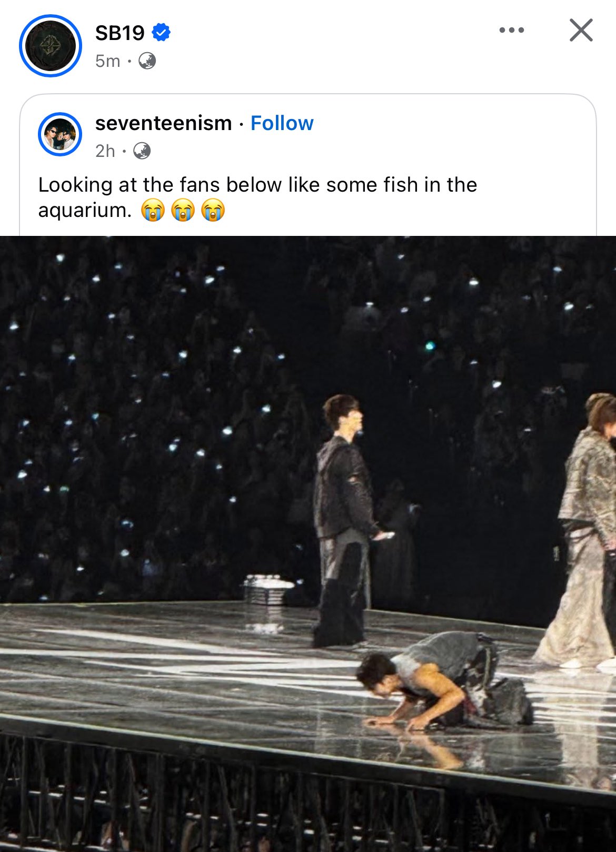
Task: Tap the 5m timestamp on SB19's post
Action: (x=107, y=61)
